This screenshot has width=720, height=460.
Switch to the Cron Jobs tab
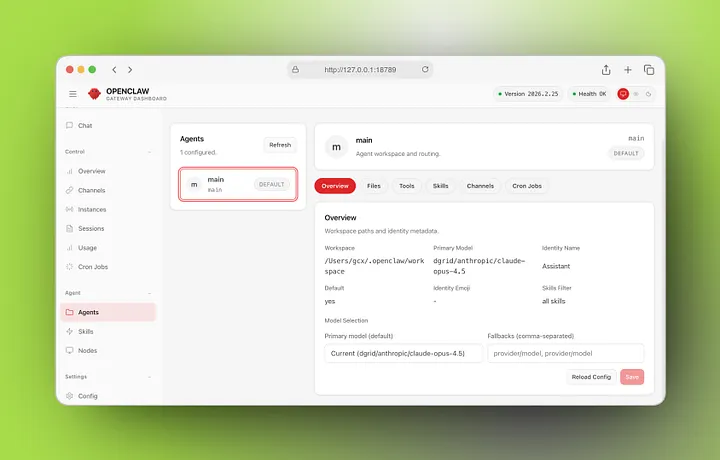527,186
